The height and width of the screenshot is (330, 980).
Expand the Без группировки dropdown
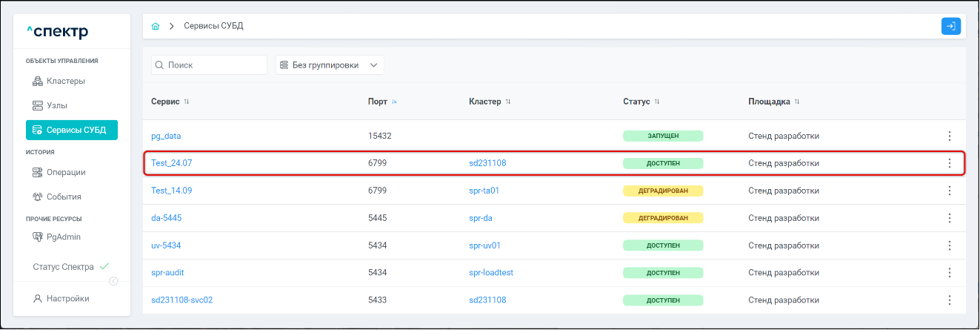[330, 65]
